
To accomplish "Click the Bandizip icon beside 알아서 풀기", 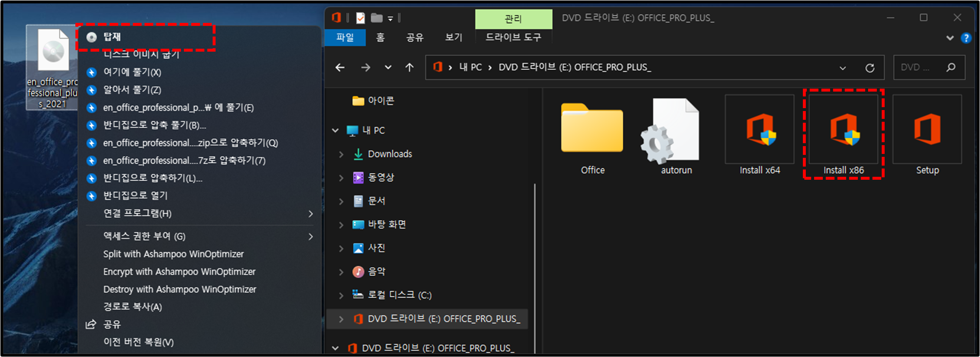I will click(x=91, y=90).
